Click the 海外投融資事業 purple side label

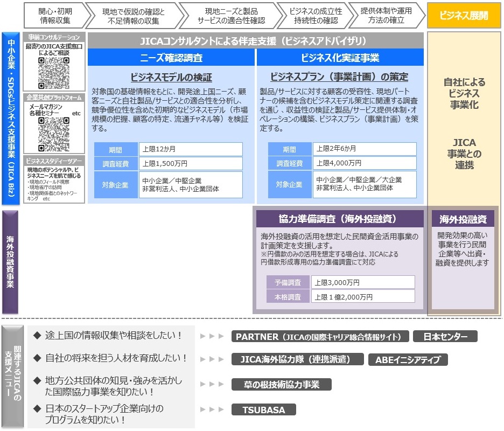(10, 262)
